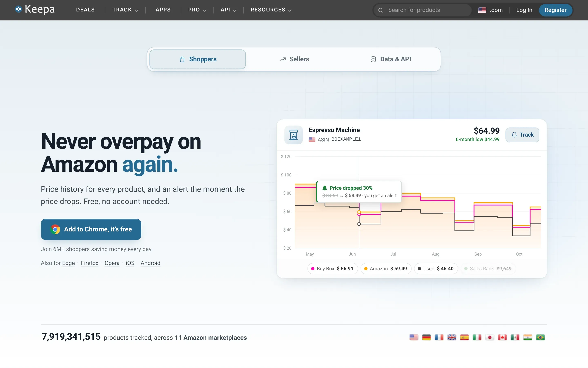
Task: Click the India flag in marketplaces row
Action: click(528, 337)
